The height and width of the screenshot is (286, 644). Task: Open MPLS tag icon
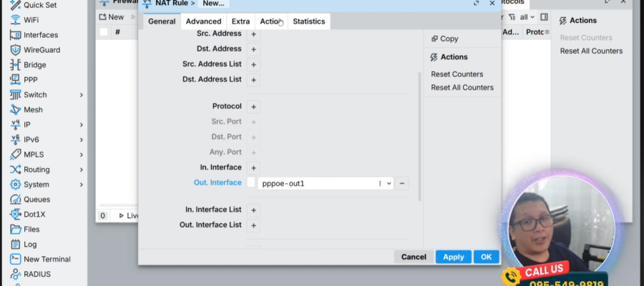click(15, 154)
